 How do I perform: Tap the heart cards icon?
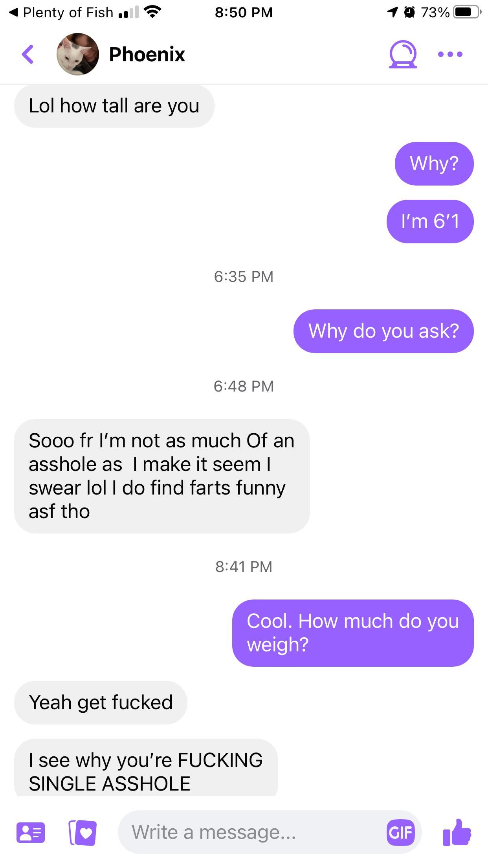click(x=83, y=832)
